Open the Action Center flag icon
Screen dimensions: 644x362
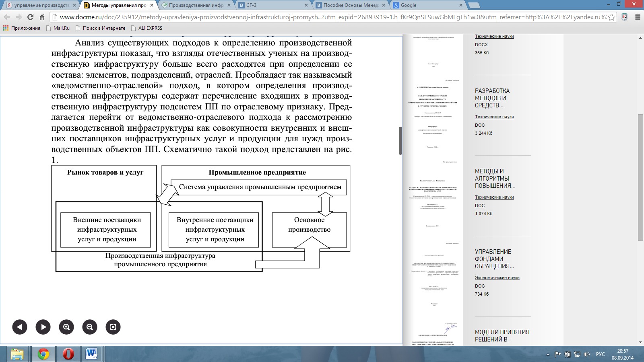coord(558,354)
